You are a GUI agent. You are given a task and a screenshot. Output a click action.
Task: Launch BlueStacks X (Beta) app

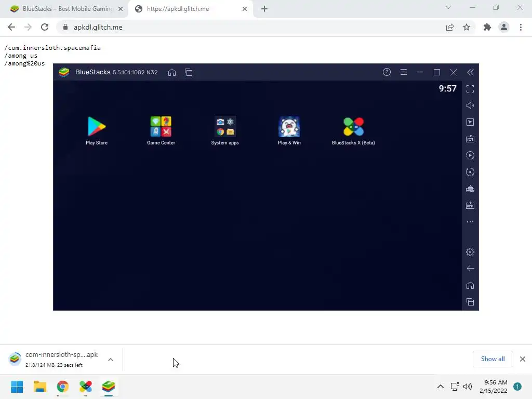353,130
